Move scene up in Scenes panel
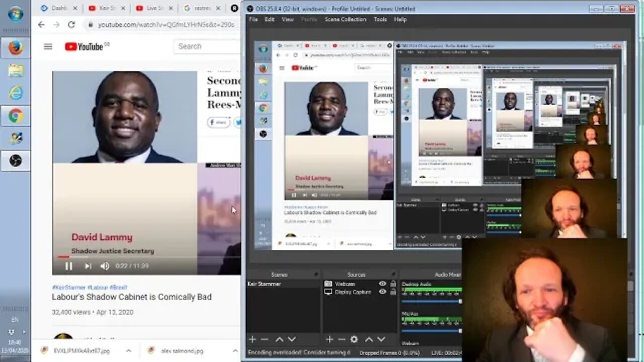The width and height of the screenshot is (644, 362). tap(279, 339)
